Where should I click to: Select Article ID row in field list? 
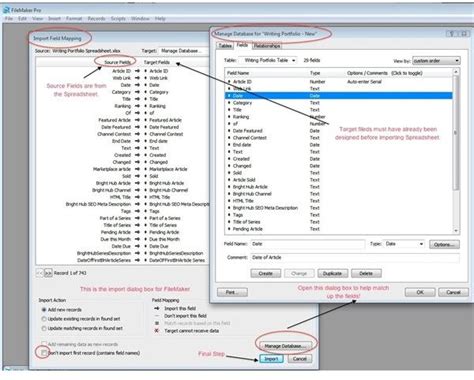coord(339,82)
